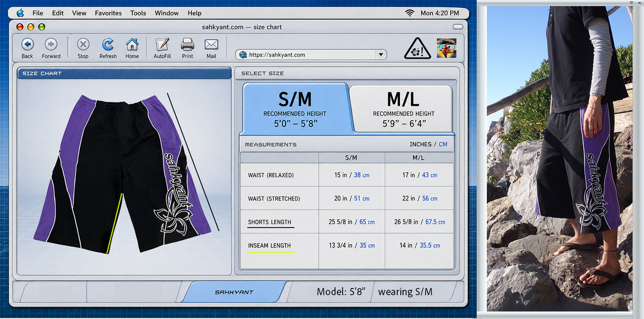
Task: Click the Model: 5'8" text
Action: tap(341, 292)
